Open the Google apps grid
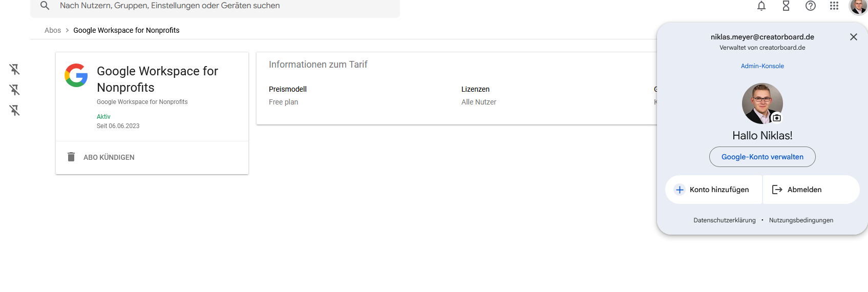 pos(834,6)
